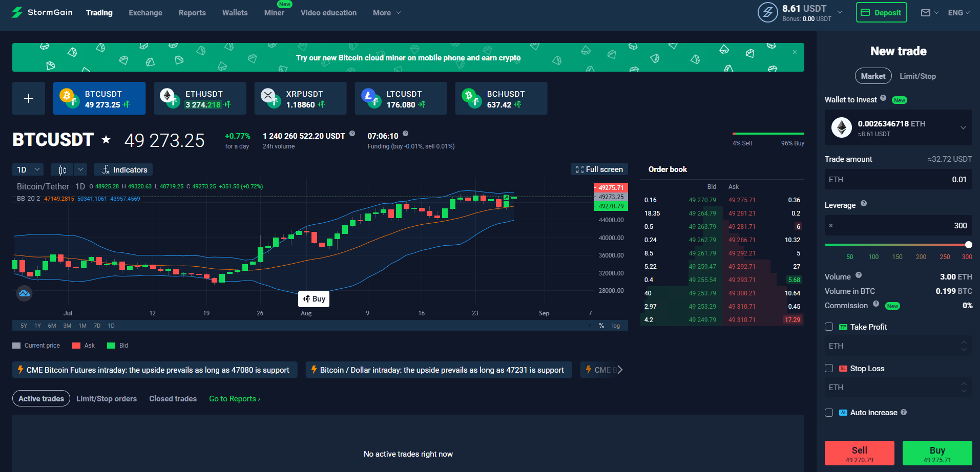The width and height of the screenshot is (980, 472).
Task: Show help for Commission
Action: [x=876, y=304]
